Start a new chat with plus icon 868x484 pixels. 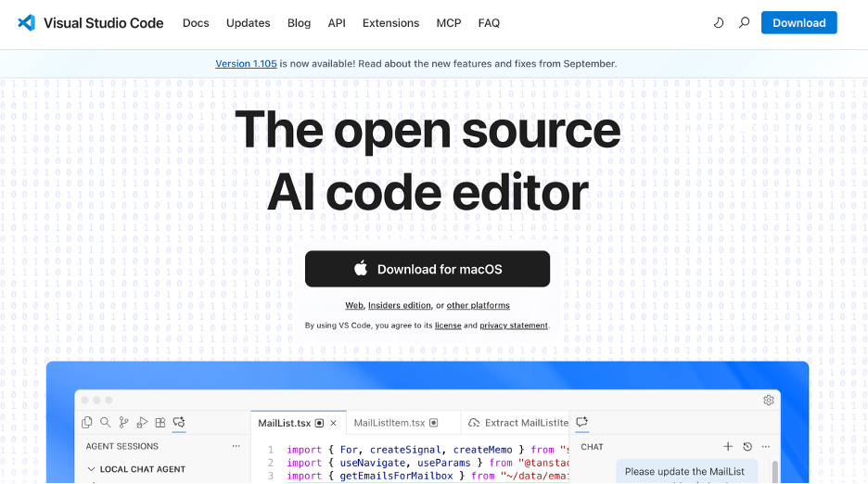tap(728, 446)
